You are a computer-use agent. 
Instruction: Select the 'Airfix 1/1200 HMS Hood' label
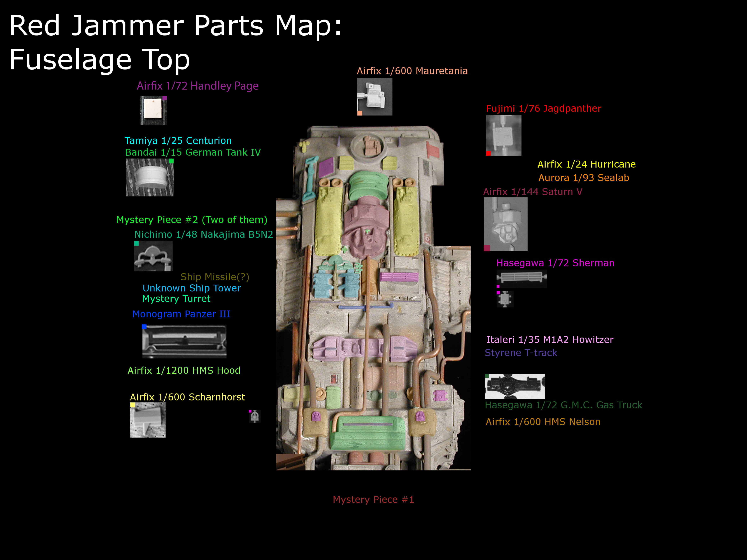click(184, 370)
